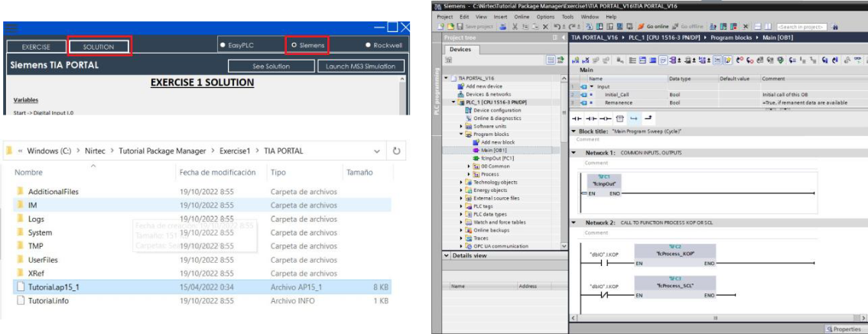Click the Search in project input field
Image resolution: width=868 pixels, height=334 pixels.
tap(801, 27)
